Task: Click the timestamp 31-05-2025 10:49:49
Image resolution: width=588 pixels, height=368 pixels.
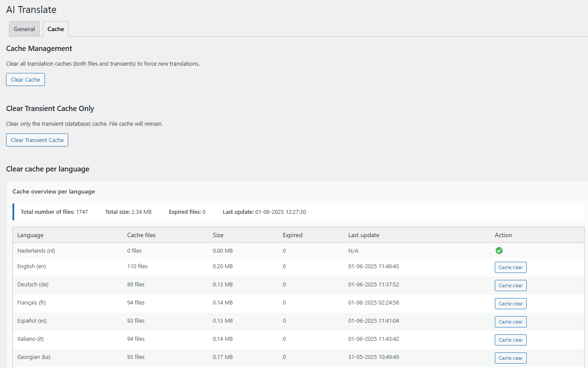Action: click(374, 357)
